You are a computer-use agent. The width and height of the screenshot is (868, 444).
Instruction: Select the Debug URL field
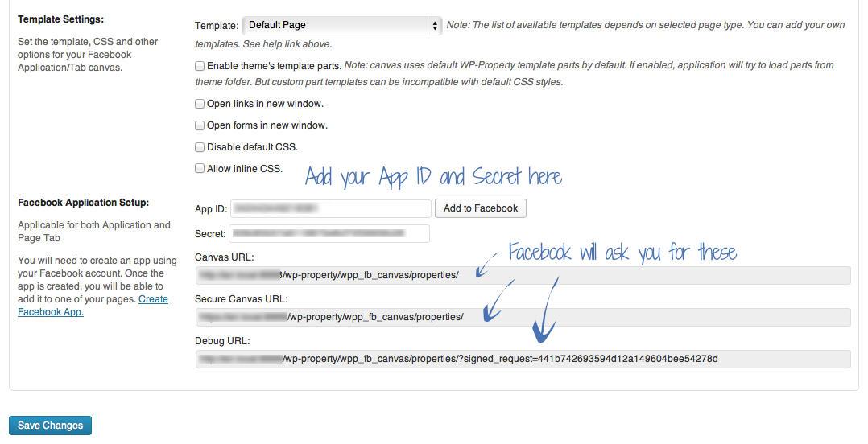[x=523, y=360]
